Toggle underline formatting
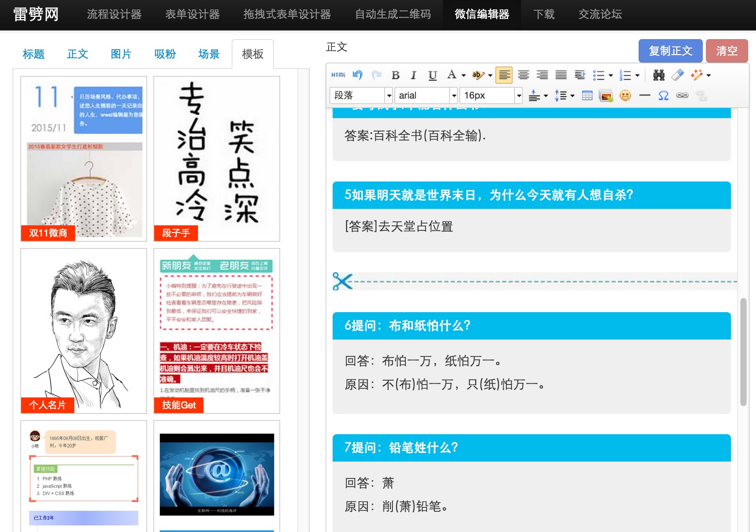 432,75
